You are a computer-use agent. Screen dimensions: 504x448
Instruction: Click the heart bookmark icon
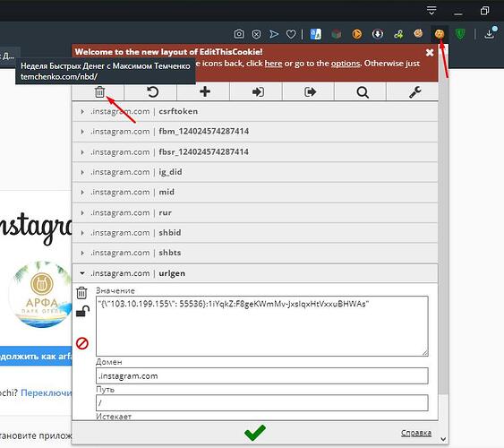pyautogui.click(x=291, y=34)
